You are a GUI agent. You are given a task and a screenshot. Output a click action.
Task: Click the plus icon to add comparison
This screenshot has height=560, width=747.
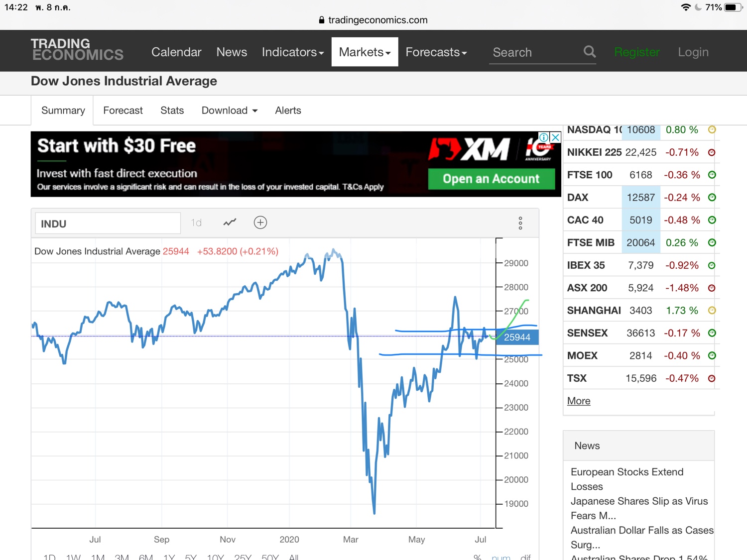click(260, 223)
